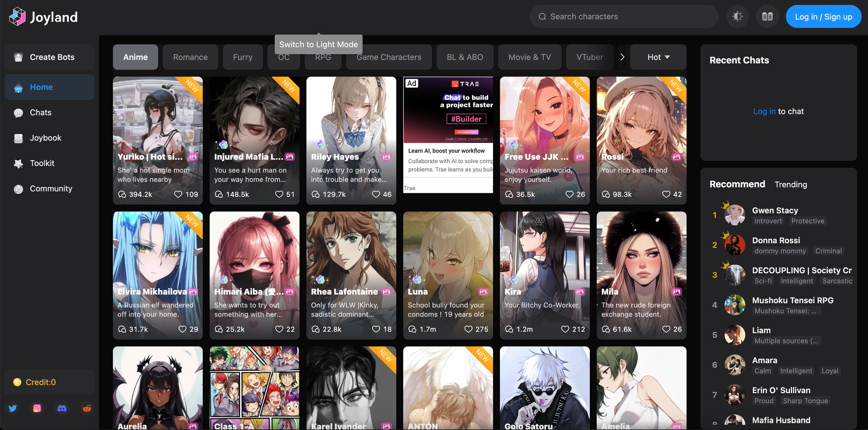Like Kira card via heart icon
Screen dimensions: 868x430
click(565, 329)
